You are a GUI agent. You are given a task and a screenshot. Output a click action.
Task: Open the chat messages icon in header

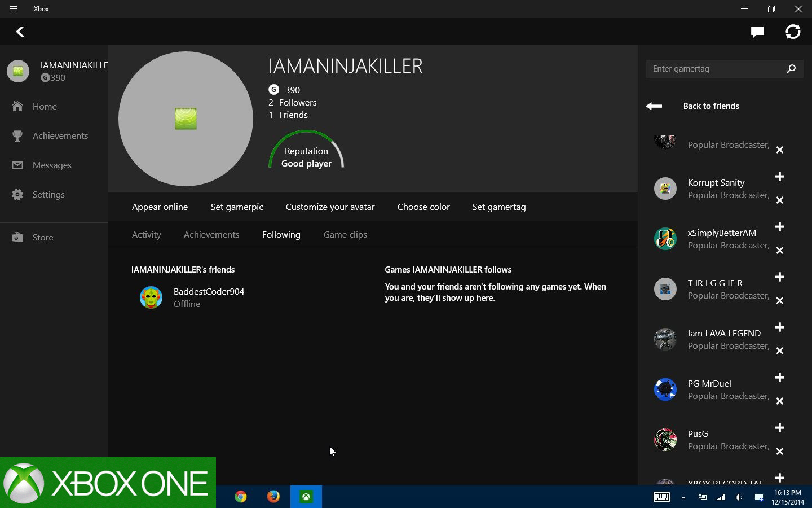pyautogui.click(x=757, y=32)
